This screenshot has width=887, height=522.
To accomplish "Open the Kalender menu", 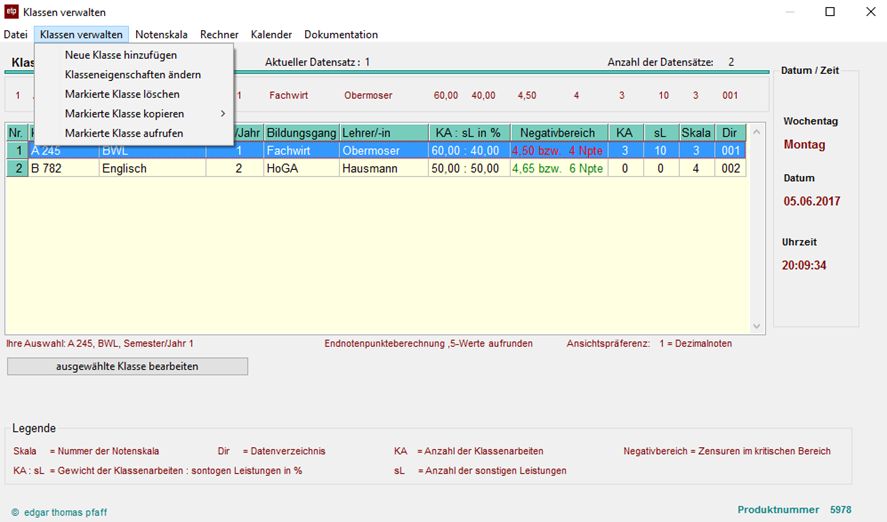I will tap(271, 34).
